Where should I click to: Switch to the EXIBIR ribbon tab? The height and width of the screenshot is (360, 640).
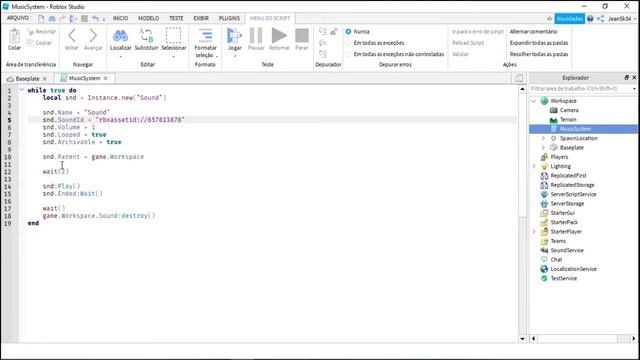coord(201,18)
